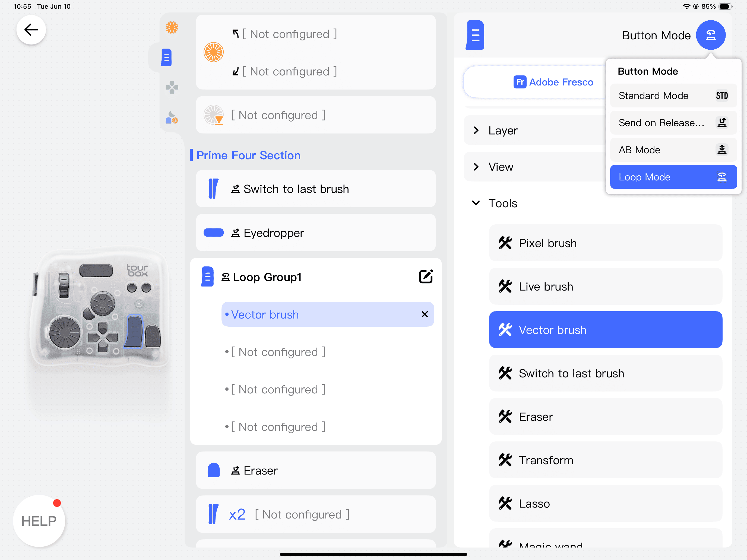Screen dimensions: 747x560
Task: Click tools icon beside Pixel brush
Action: pyautogui.click(x=505, y=243)
